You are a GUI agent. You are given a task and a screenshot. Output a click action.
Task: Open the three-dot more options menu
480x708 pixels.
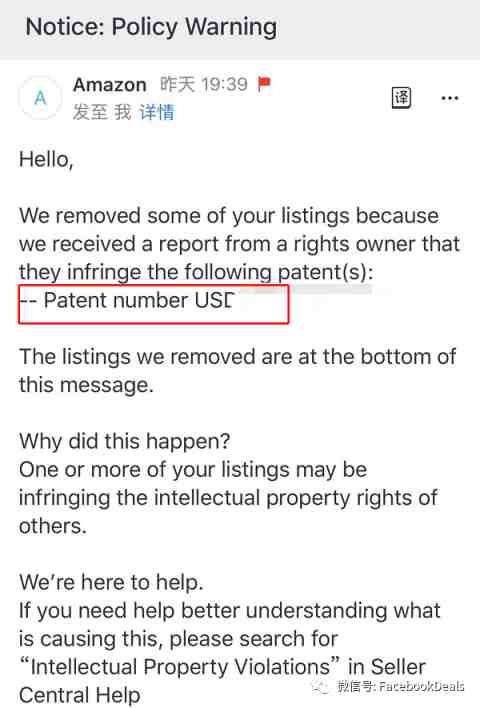click(x=450, y=98)
